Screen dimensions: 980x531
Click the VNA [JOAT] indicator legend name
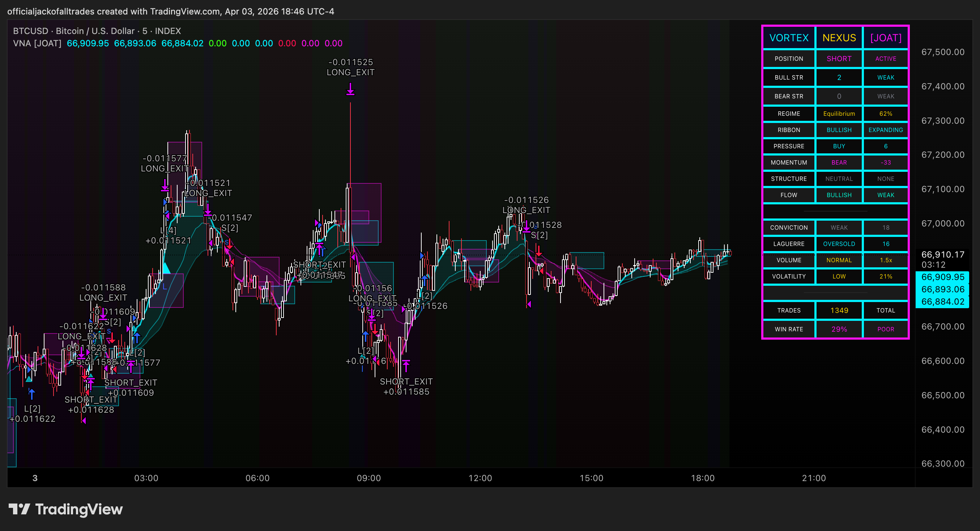point(37,43)
